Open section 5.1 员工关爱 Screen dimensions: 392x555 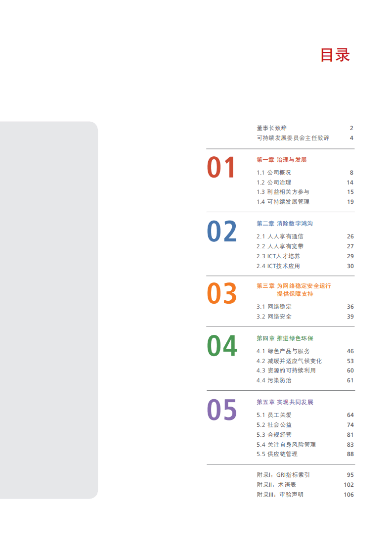[274, 415]
